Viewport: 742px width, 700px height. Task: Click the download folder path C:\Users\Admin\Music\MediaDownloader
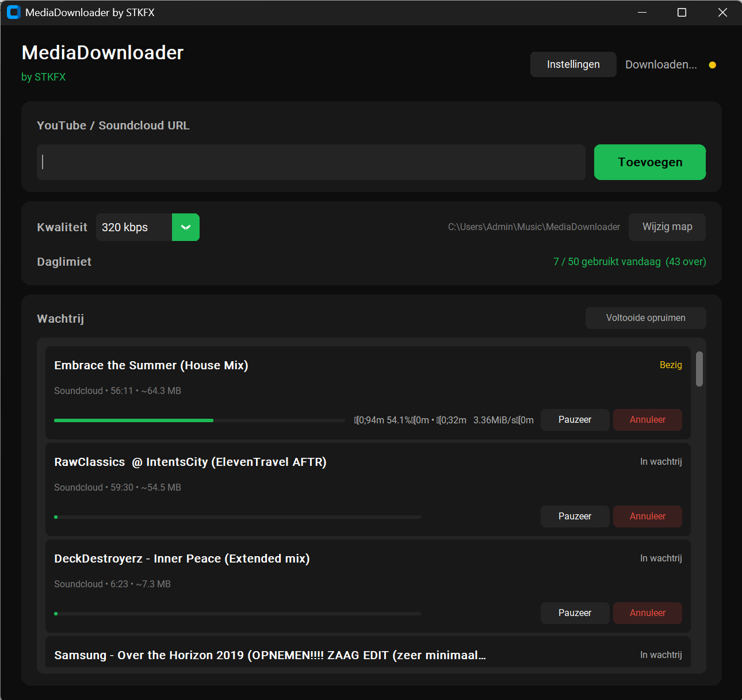point(534,227)
